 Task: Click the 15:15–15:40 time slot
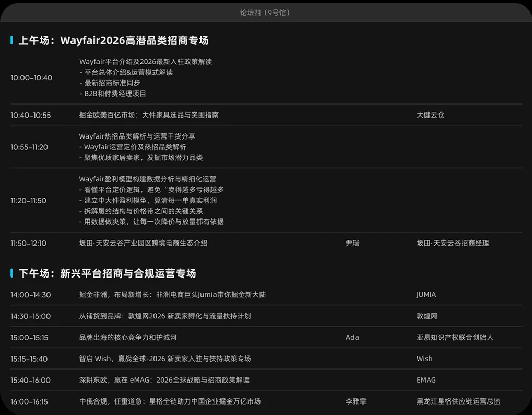coord(29,359)
